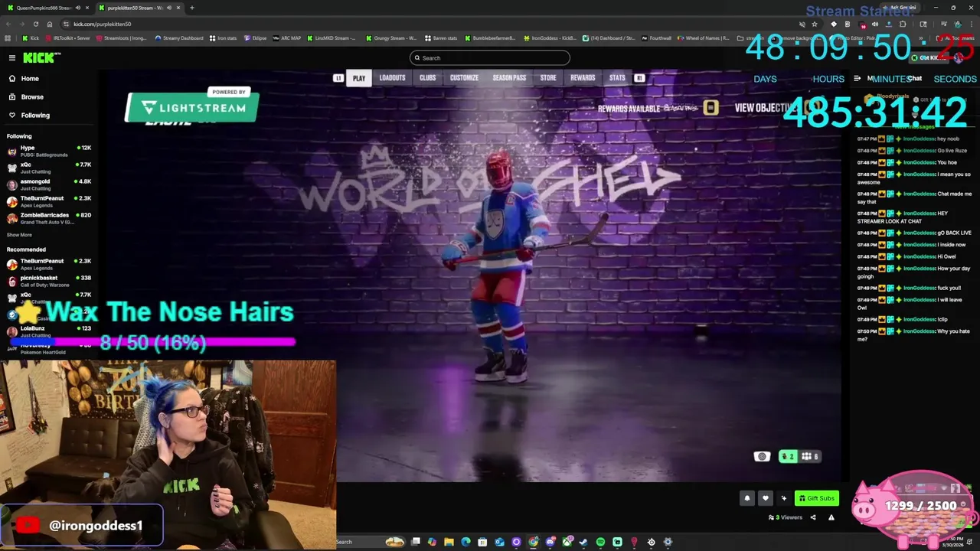Open Microsoft Store from taskbar
The height and width of the screenshot is (551, 980).
tap(482, 542)
